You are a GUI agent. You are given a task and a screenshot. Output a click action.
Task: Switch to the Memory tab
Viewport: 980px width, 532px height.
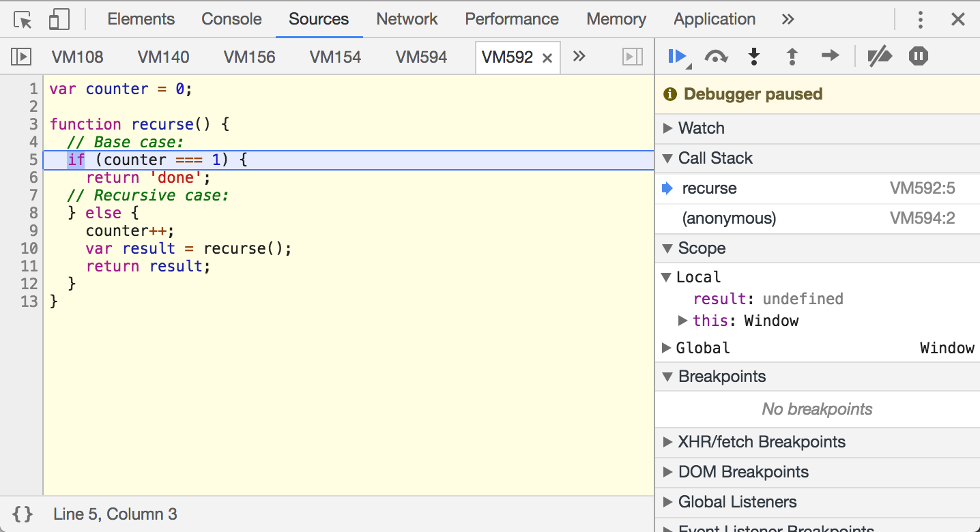click(x=616, y=19)
